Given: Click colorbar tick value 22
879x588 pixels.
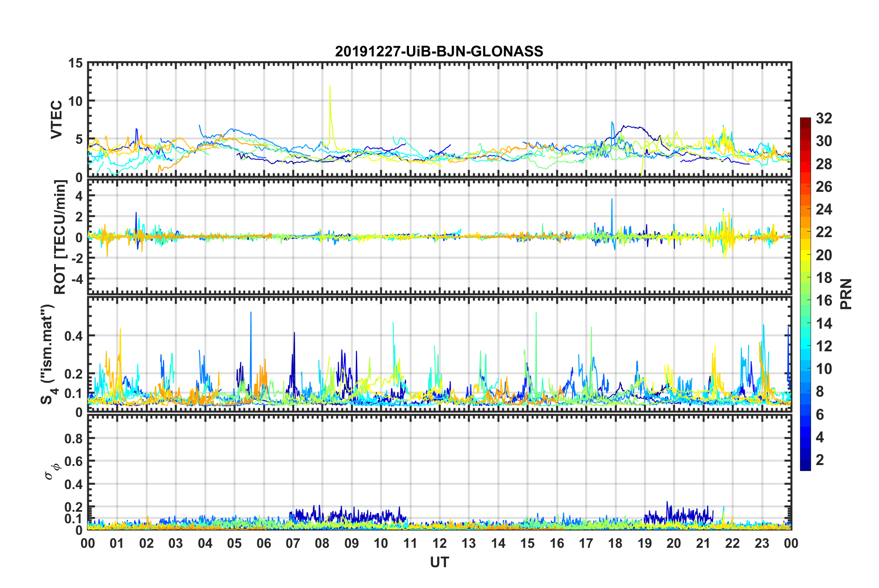Looking at the screenshot, I should (x=824, y=232).
